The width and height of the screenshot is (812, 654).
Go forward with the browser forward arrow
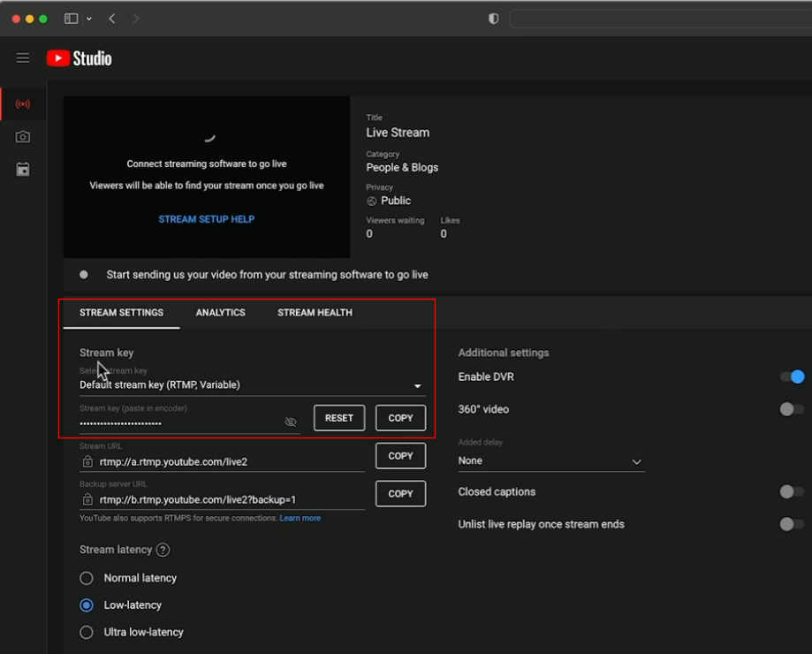click(x=136, y=19)
